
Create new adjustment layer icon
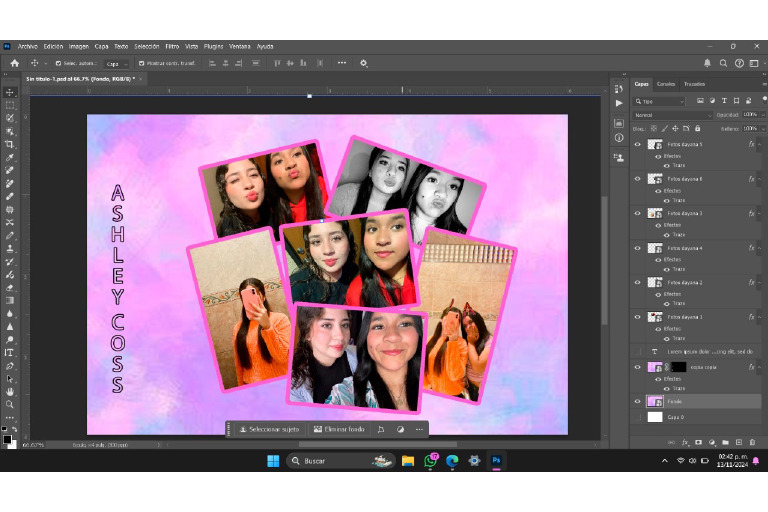(x=712, y=442)
